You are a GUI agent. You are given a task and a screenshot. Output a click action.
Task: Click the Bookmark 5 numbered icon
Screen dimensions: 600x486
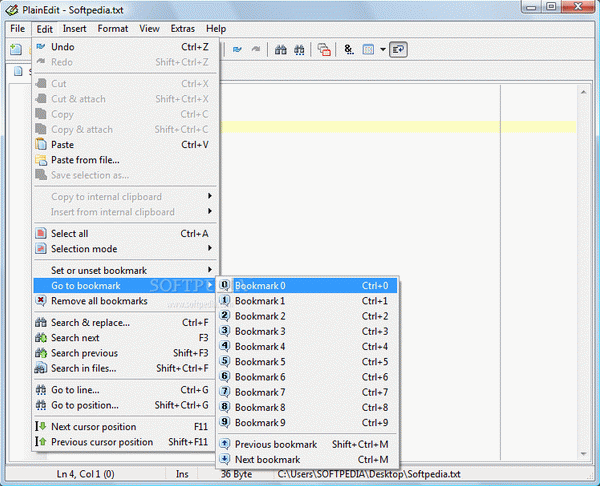pos(225,361)
